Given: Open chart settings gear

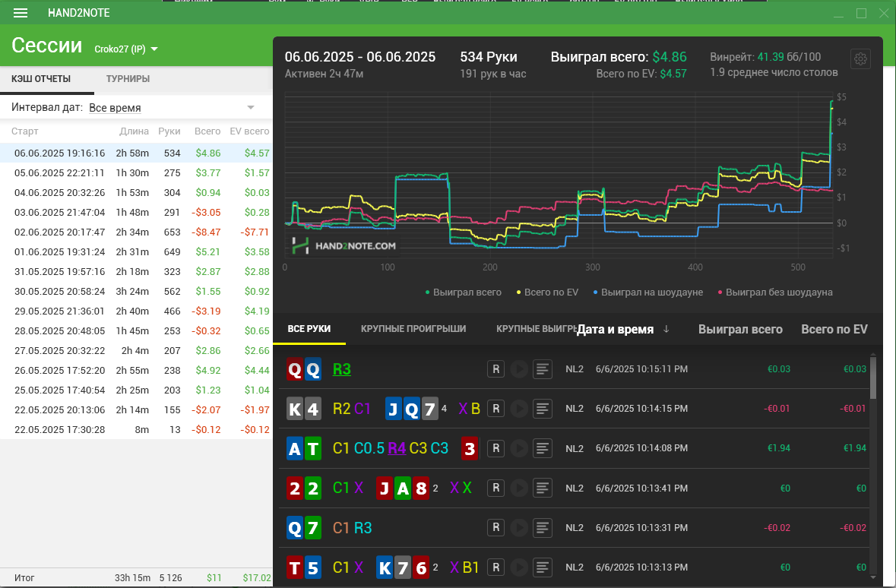Looking at the screenshot, I should [x=860, y=58].
